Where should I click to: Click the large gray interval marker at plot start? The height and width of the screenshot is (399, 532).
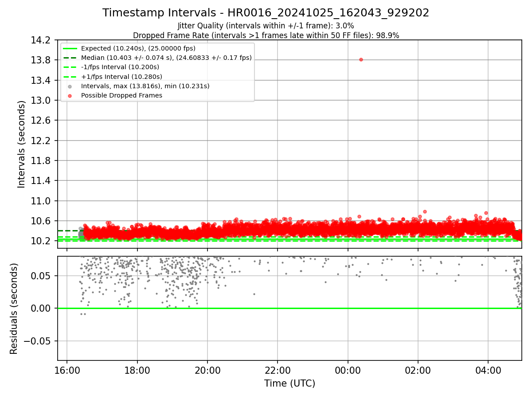coord(82,235)
